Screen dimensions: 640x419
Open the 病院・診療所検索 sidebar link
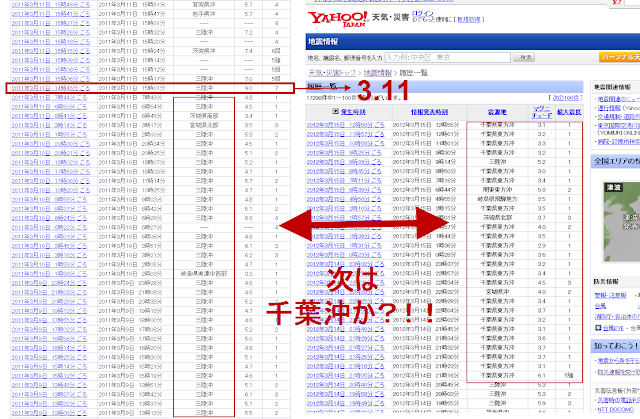(619, 142)
